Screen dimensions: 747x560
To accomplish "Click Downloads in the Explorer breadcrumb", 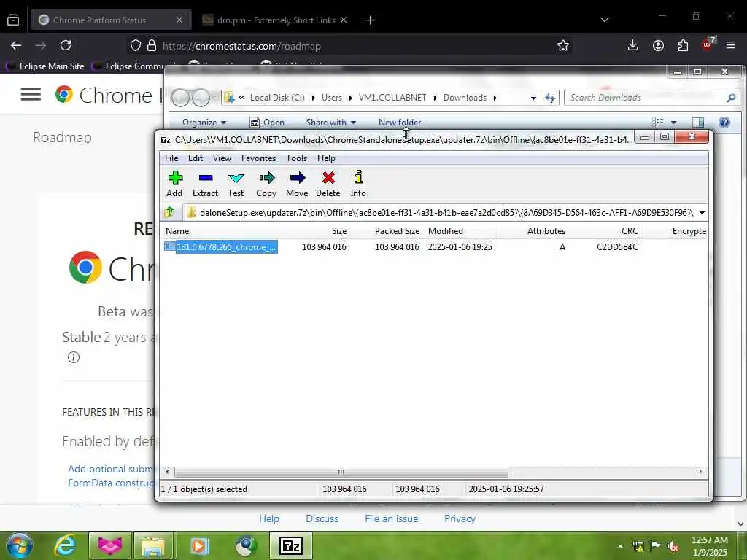I will point(465,98).
